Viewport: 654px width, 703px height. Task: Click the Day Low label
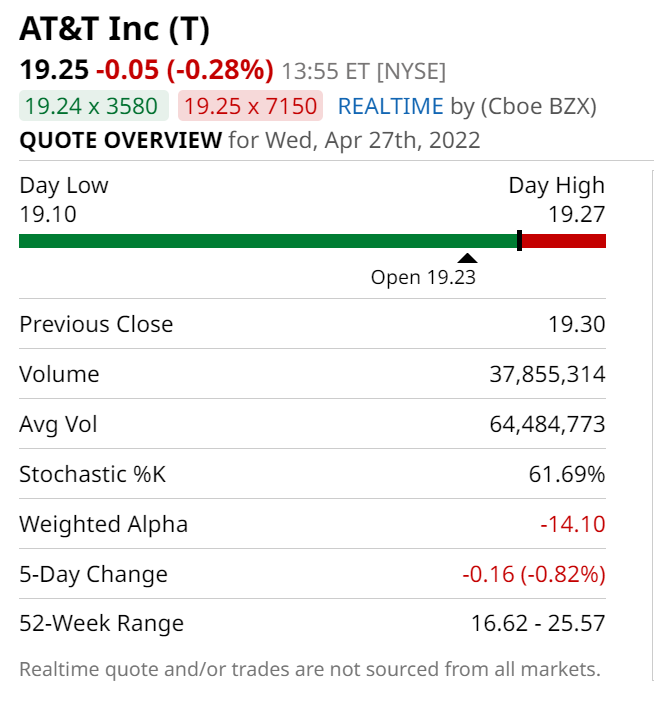pos(64,185)
